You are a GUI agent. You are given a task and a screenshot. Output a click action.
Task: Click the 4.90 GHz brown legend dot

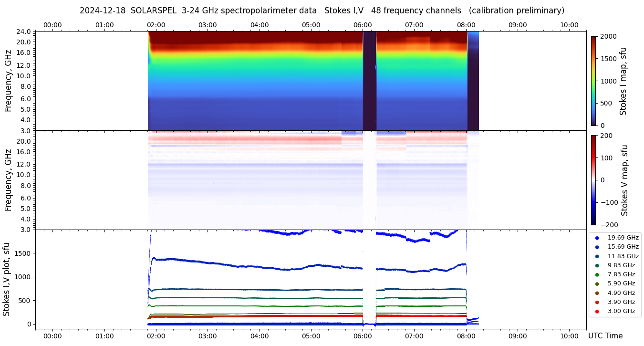597,293
